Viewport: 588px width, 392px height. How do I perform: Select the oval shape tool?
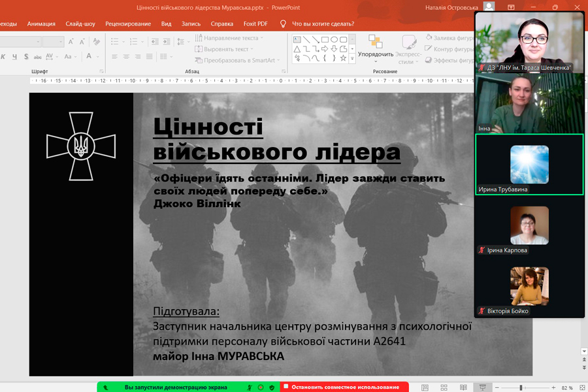(x=334, y=40)
